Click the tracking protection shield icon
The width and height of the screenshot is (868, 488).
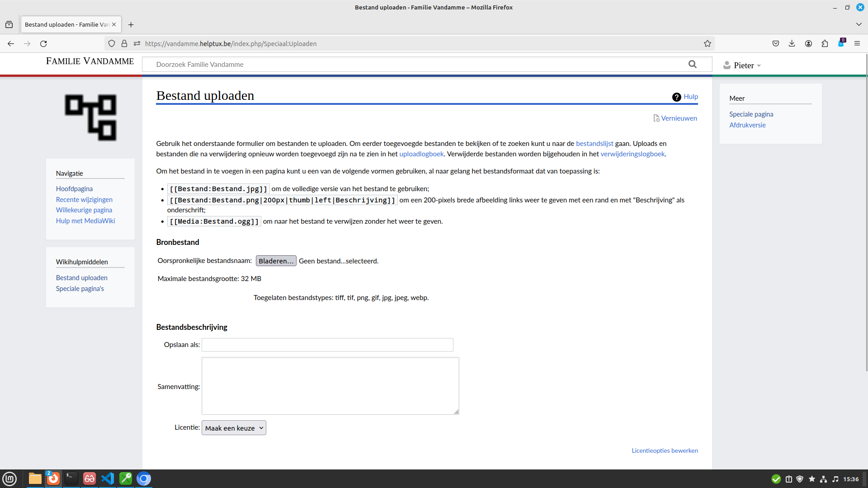[x=112, y=43]
